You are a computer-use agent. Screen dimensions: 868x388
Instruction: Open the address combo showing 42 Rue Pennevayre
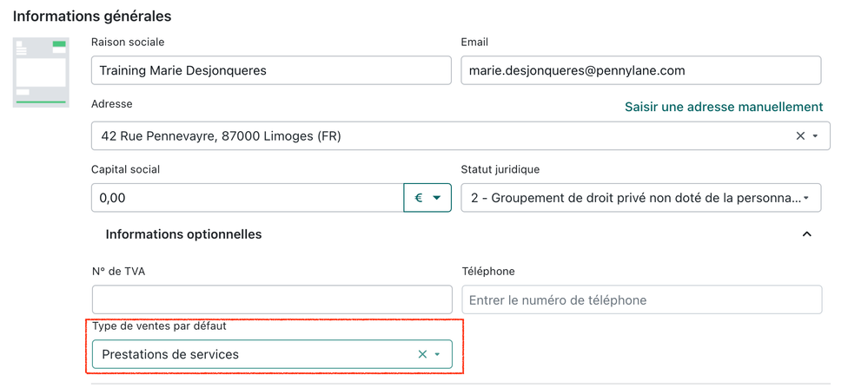click(434, 136)
